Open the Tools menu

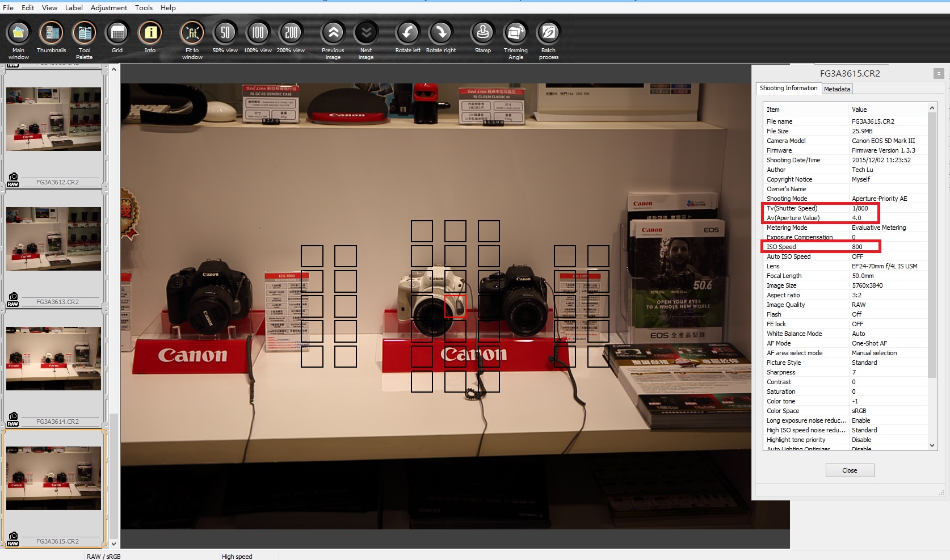click(x=144, y=7)
